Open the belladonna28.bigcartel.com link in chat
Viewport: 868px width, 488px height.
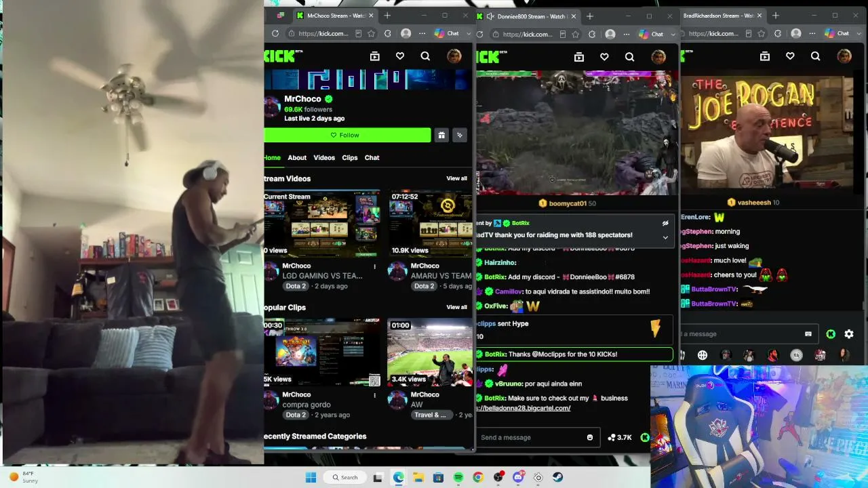(x=524, y=408)
